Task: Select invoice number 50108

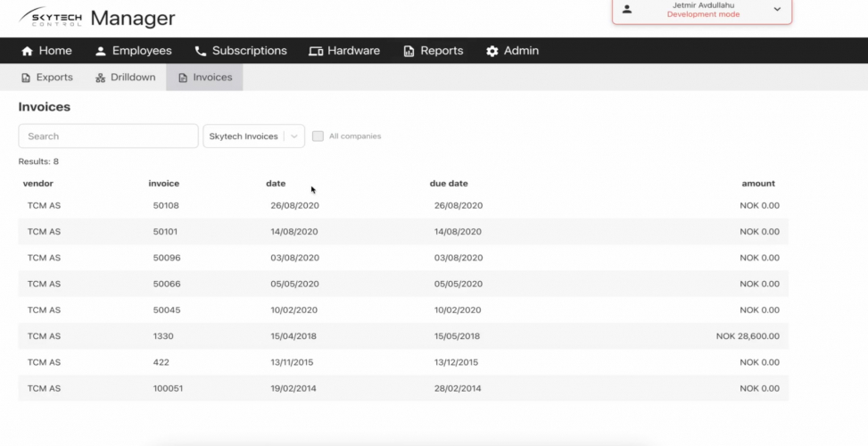Action: click(166, 206)
